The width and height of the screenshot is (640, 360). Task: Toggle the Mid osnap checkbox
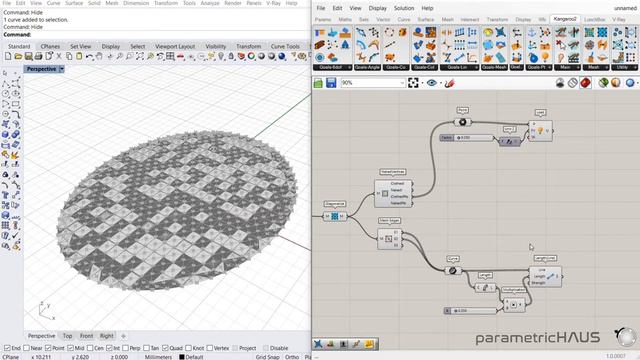70,348
